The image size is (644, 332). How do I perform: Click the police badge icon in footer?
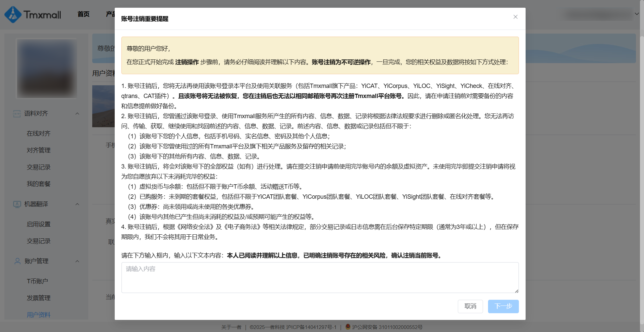click(x=348, y=327)
